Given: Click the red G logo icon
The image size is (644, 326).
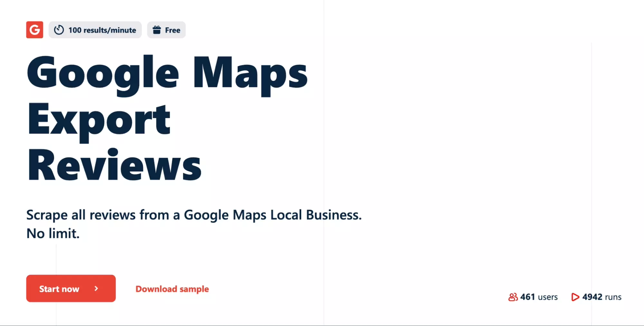Looking at the screenshot, I should pos(34,30).
